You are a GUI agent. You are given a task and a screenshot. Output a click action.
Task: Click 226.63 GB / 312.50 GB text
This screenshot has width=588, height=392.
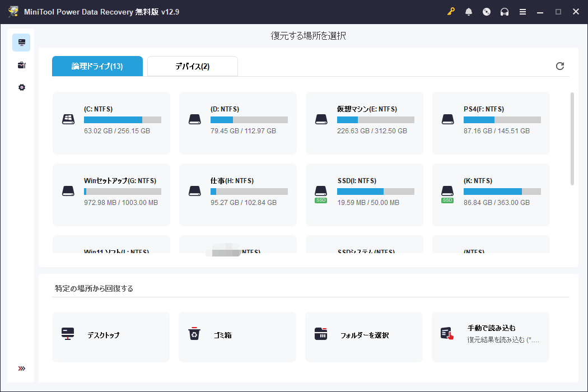[x=372, y=131]
